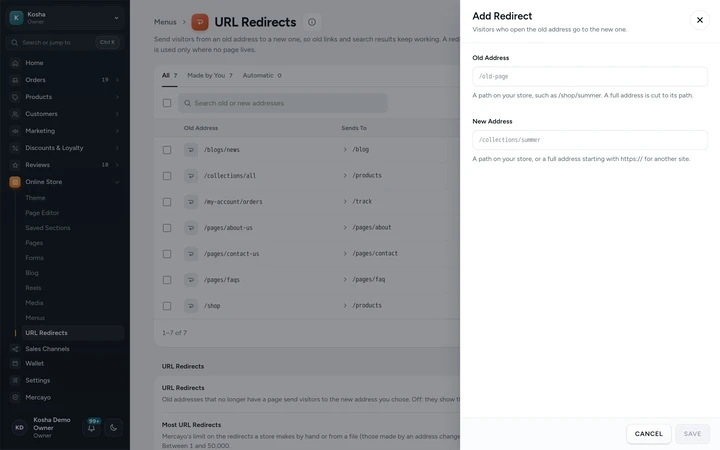Expand the Orders submenu chevron

click(117, 80)
